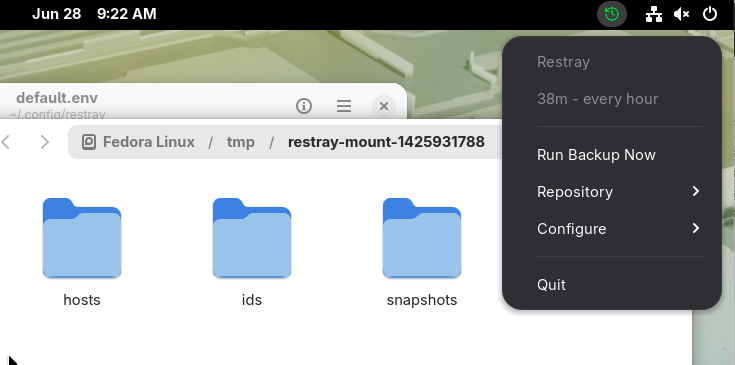Navigate to tmp in path bar
Image resolution: width=735 pixels, height=365 pixels.
pyautogui.click(x=240, y=142)
